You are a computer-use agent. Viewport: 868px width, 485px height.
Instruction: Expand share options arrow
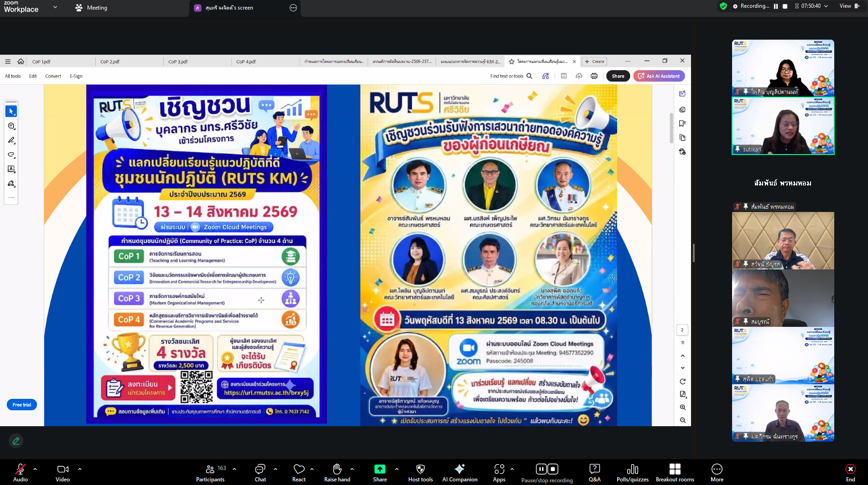397,469
